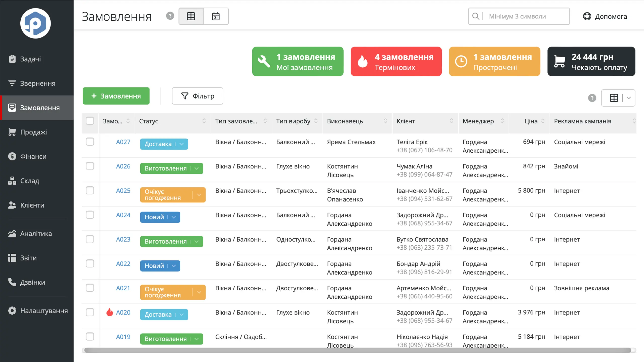644x362 pixels.
Task: Sort by the Виконавець column arrows
Action: (385, 121)
